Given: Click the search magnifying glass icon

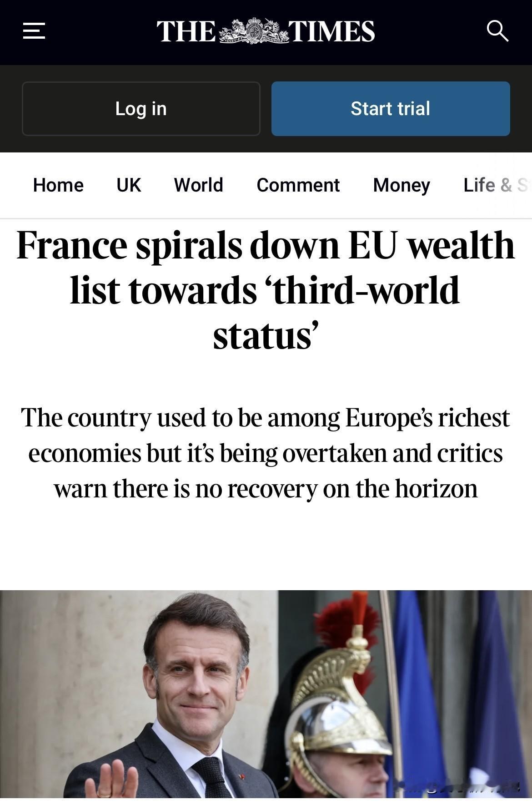Looking at the screenshot, I should click(x=497, y=31).
